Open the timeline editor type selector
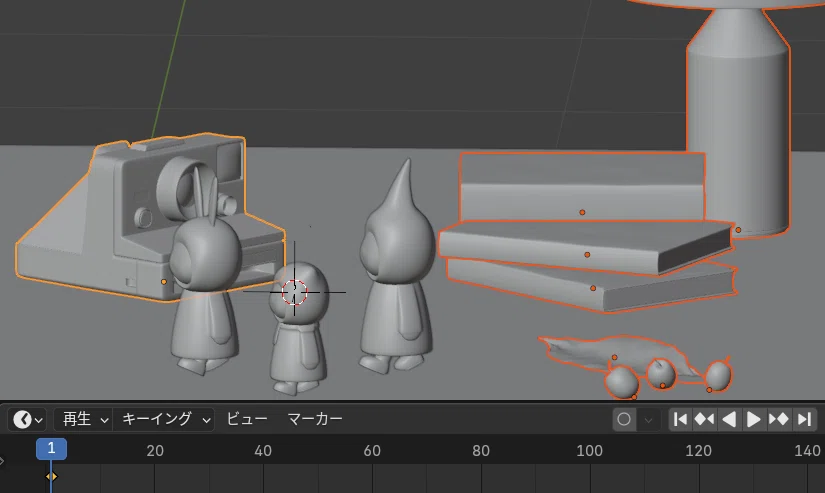The width and height of the screenshot is (825, 493). (28, 419)
